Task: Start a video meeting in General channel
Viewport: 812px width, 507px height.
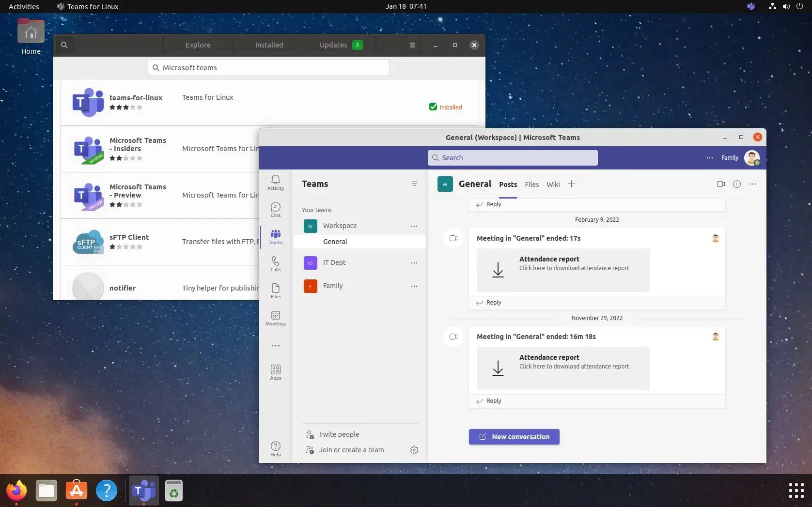Action: click(720, 184)
